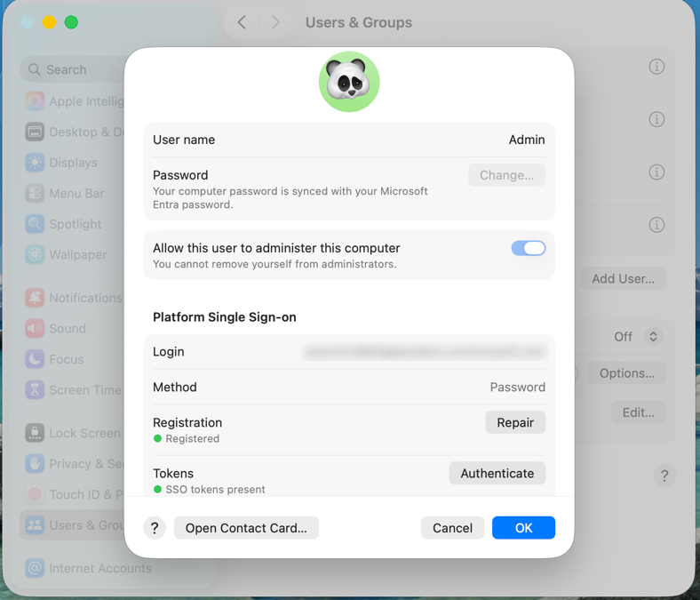
Task: Click the blurred Login value field
Action: point(425,352)
